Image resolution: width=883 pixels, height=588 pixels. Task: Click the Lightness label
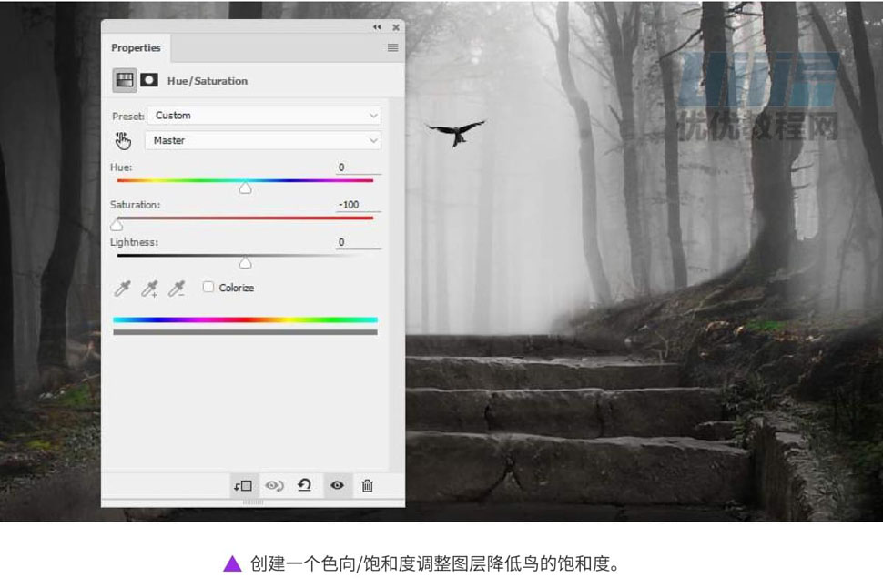point(134,242)
